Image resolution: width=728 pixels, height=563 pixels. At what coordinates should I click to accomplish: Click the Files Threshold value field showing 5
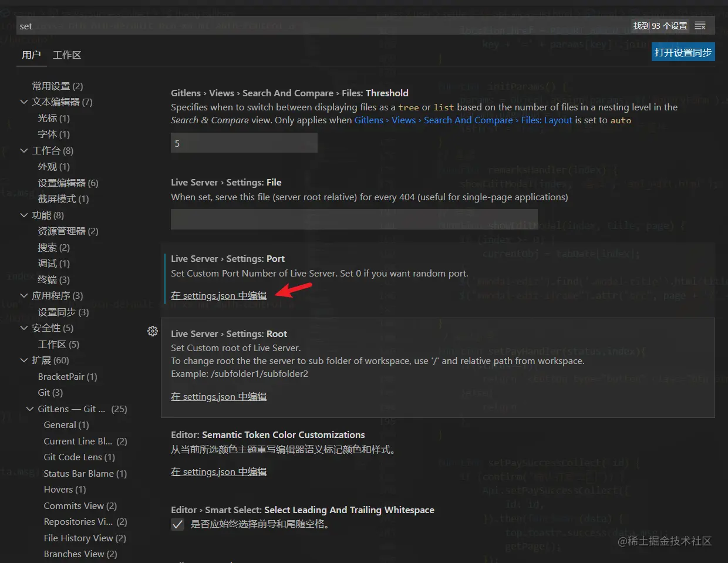244,143
